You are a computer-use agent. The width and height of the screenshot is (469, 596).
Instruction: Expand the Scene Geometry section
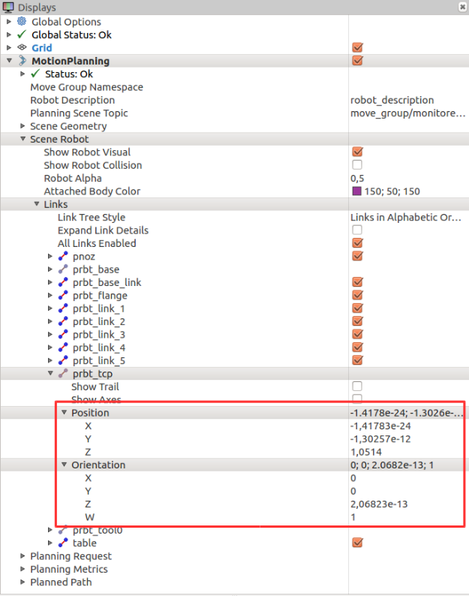click(22, 126)
